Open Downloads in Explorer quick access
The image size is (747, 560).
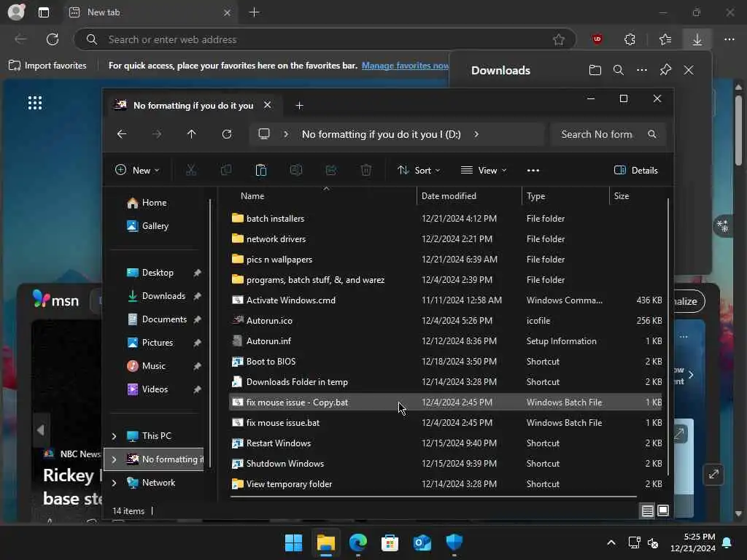pyautogui.click(x=163, y=296)
